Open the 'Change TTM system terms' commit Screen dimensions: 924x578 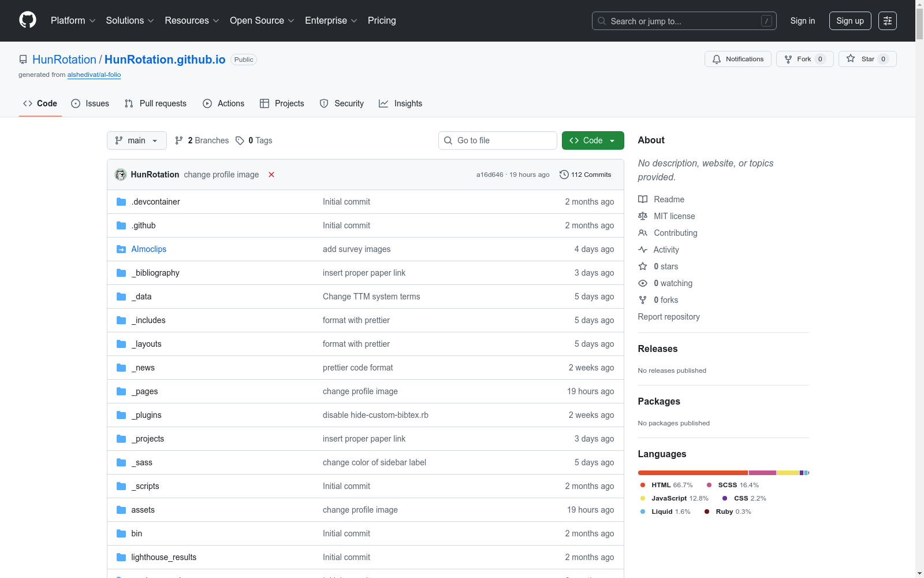point(371,297)
